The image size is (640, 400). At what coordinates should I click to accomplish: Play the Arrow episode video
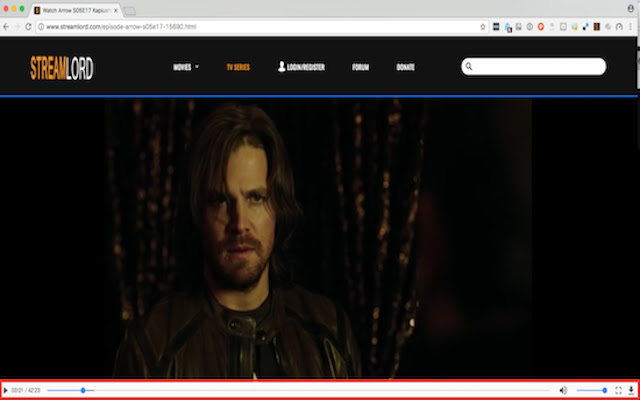(x=6, y=391)
